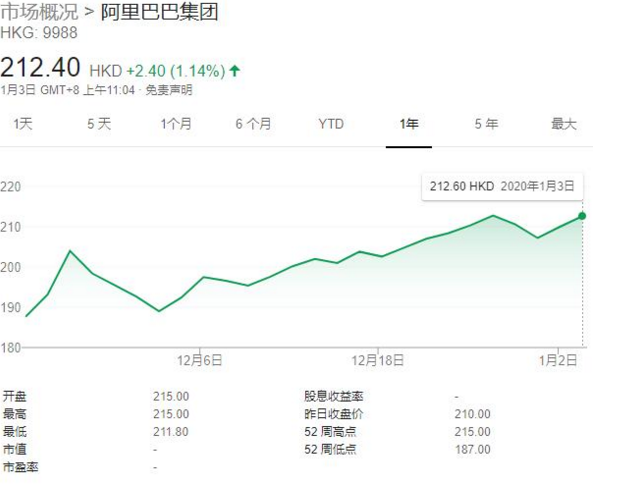Viewport: 637px width, 489px height.
Task: Click the 昨日收盘价 value 210.00
Action: tap(472, 414)
